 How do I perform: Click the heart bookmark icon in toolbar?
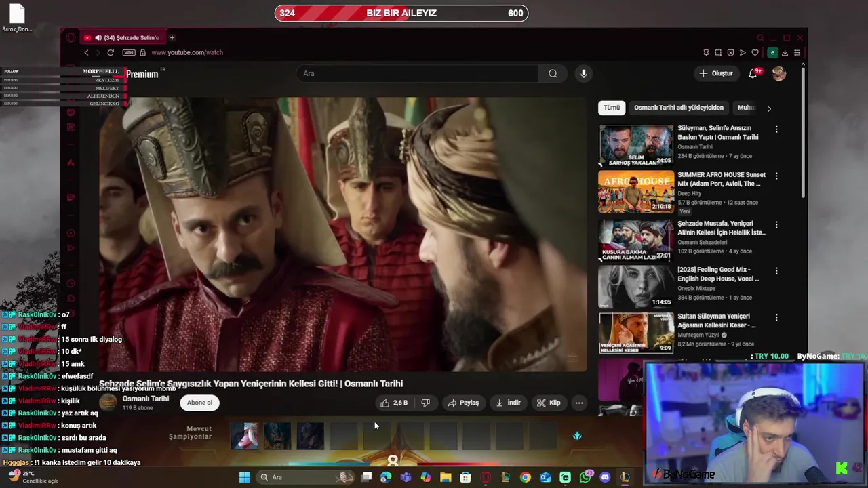coord(755,52)
